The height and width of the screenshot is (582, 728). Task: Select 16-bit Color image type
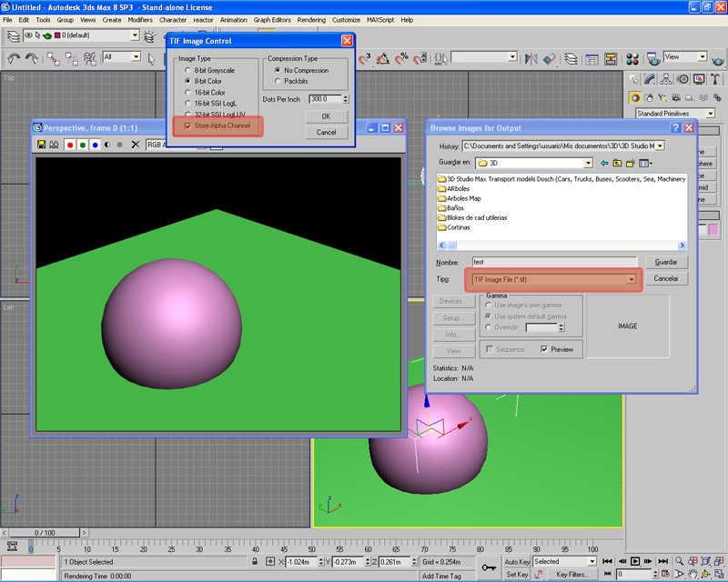click(188, 93)
